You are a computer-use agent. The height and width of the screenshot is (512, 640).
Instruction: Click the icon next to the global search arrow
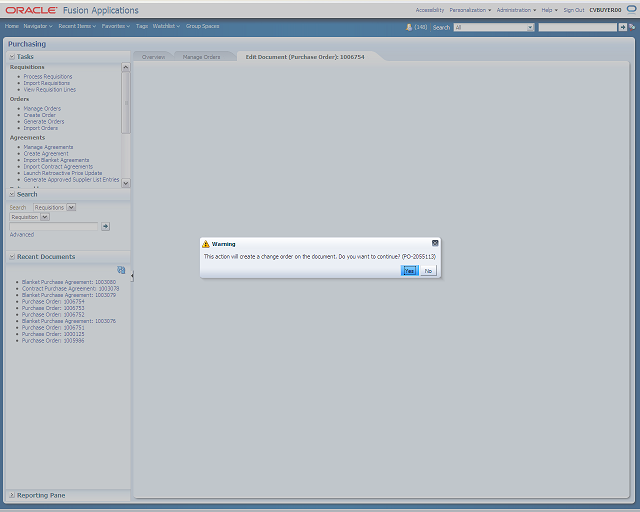(x=632, y=27)
